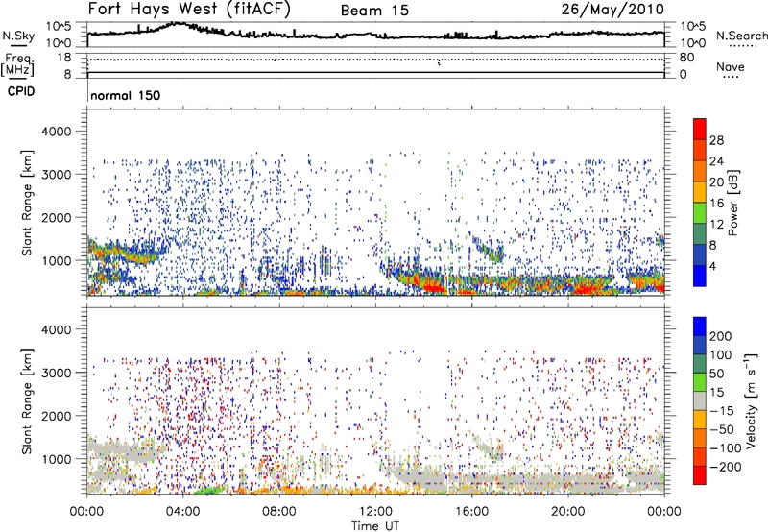Click the 'Nave' legend label
The height and width of the screenshot is (532, 768).
[731, 66]
